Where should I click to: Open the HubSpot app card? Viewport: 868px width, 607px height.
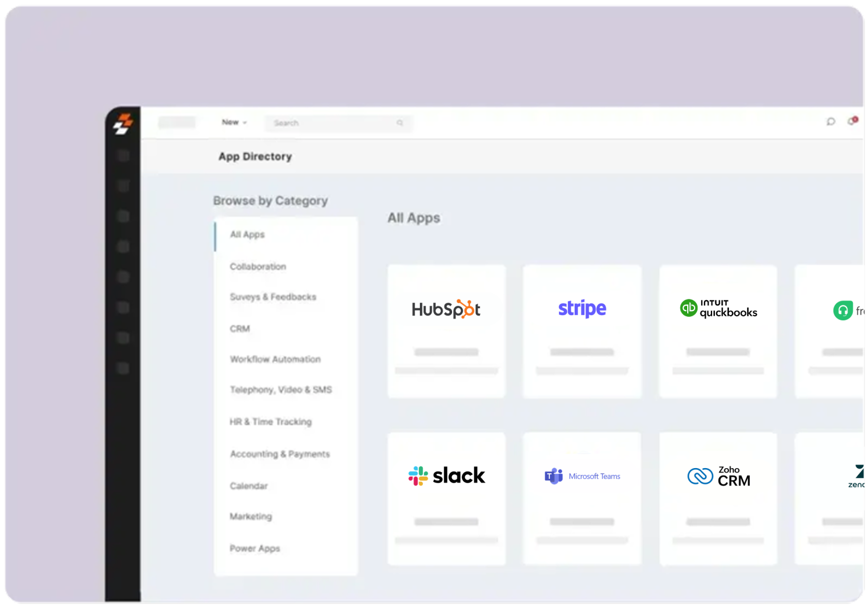point(446,331)
